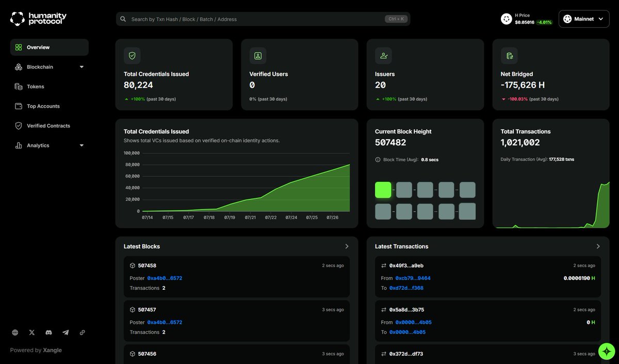This screenshot has width=619, height=364.
Task: Select Top Accounts in the sidebar
Action: (50, 106)
